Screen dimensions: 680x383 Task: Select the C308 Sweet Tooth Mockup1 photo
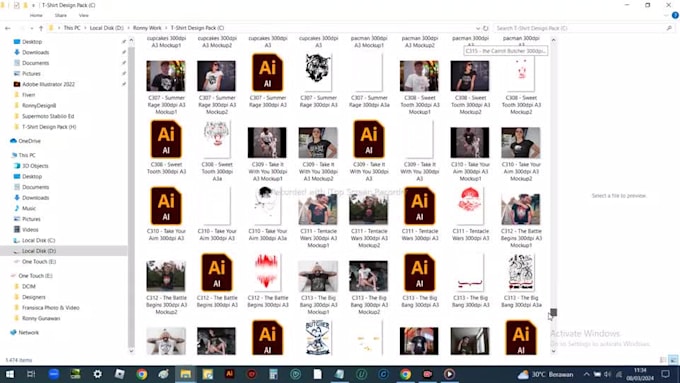[419, 76]
